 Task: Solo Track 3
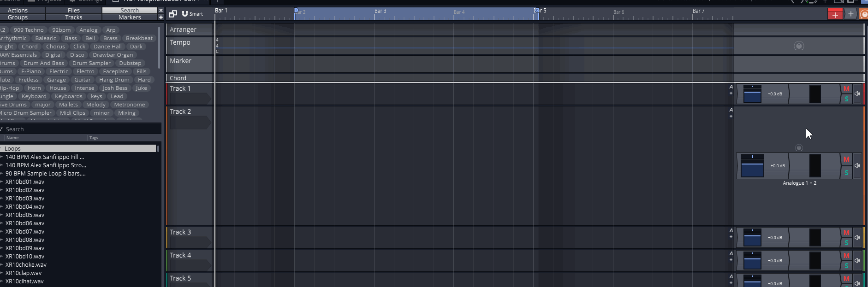click(x=846, y=243)
